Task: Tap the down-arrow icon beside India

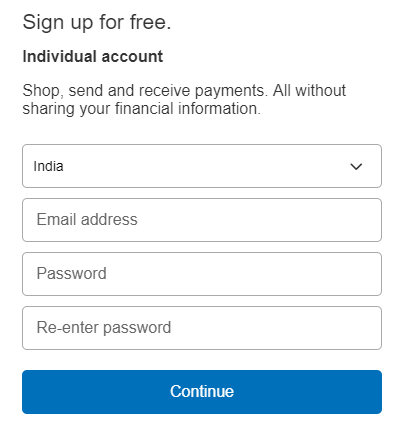Action: pos(356,166)
